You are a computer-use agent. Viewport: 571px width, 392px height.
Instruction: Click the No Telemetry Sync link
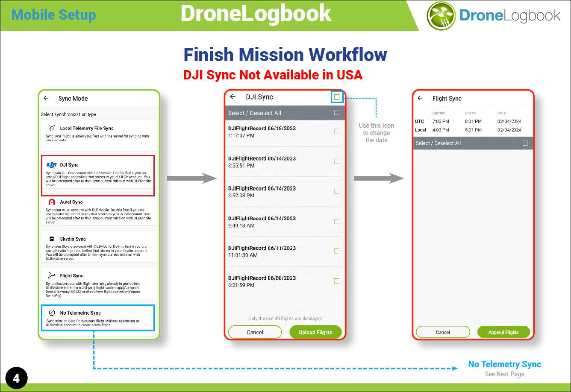505,364
